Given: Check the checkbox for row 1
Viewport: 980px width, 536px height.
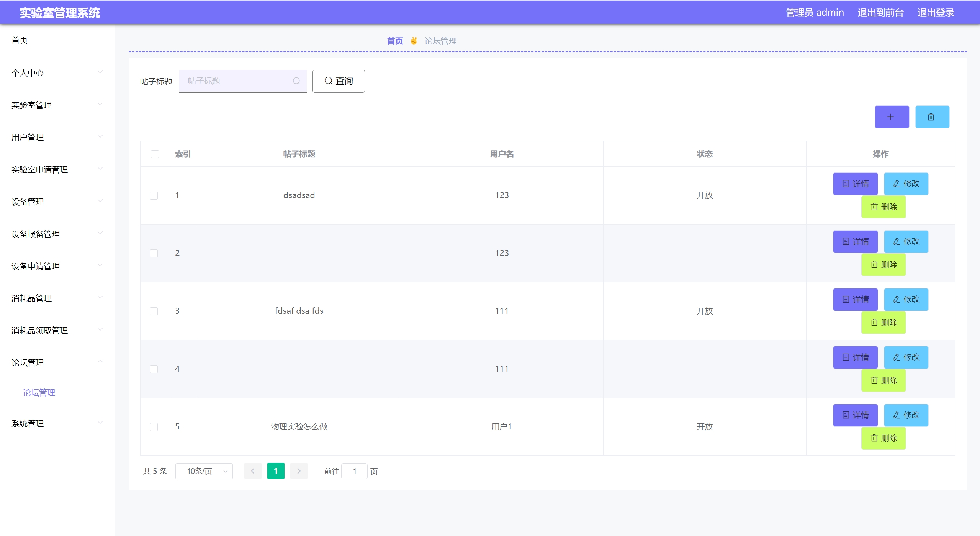Looking at the screenshot, I should tap(154, 195).
